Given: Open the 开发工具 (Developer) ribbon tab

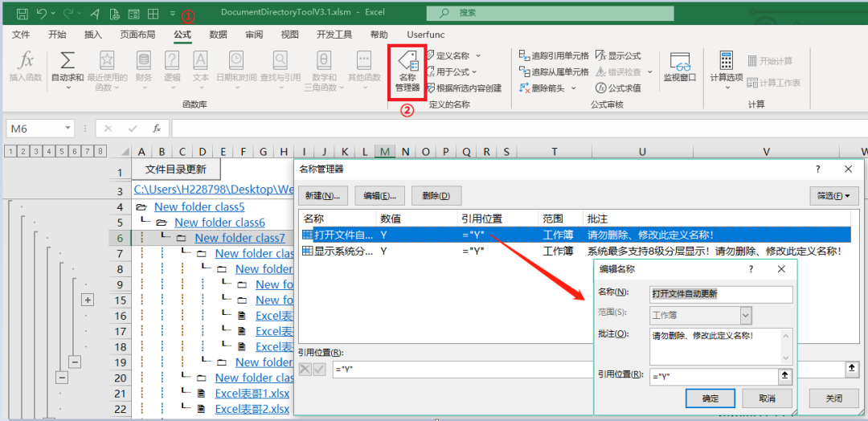Looking at the screenshot, I should 334,35.
